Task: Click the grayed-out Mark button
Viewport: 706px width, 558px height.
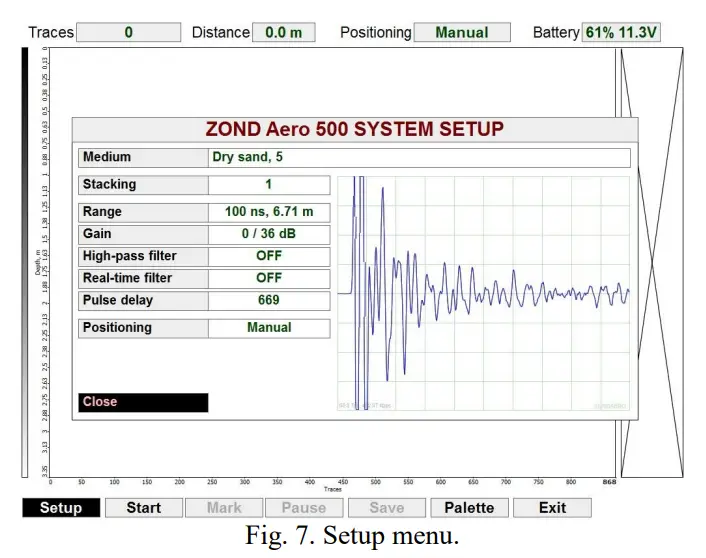Action: click(x=224, y=508)
